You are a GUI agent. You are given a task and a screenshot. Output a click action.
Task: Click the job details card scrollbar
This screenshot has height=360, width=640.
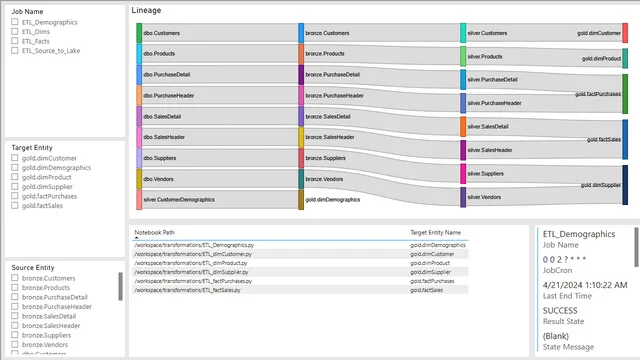(637, 247)
